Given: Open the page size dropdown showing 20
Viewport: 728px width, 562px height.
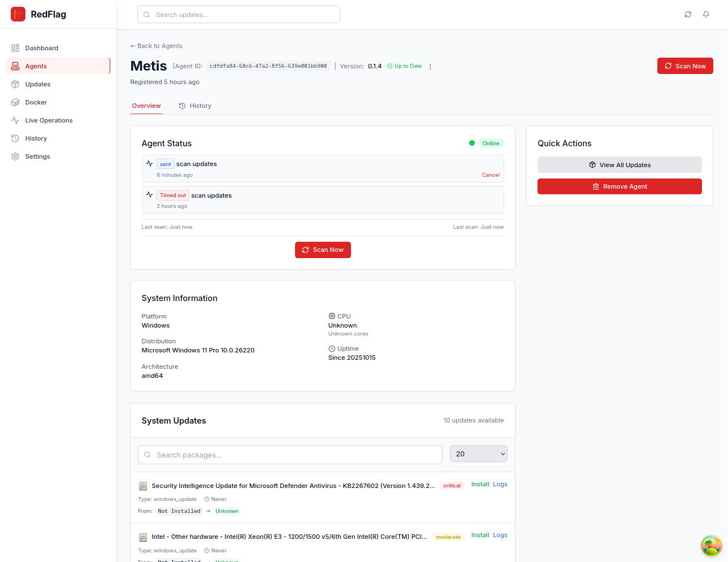Looking at the screenshot, I should 478,454.
